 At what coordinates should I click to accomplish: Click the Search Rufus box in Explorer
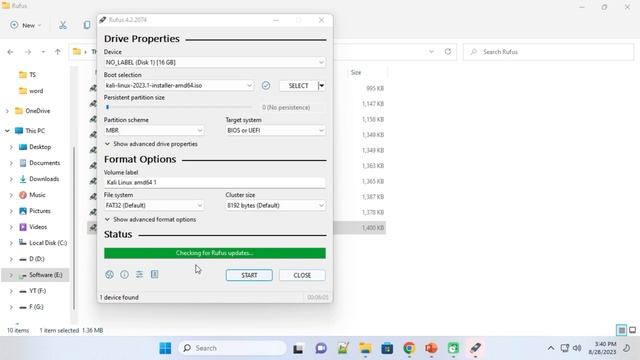[x=549, y=52]
